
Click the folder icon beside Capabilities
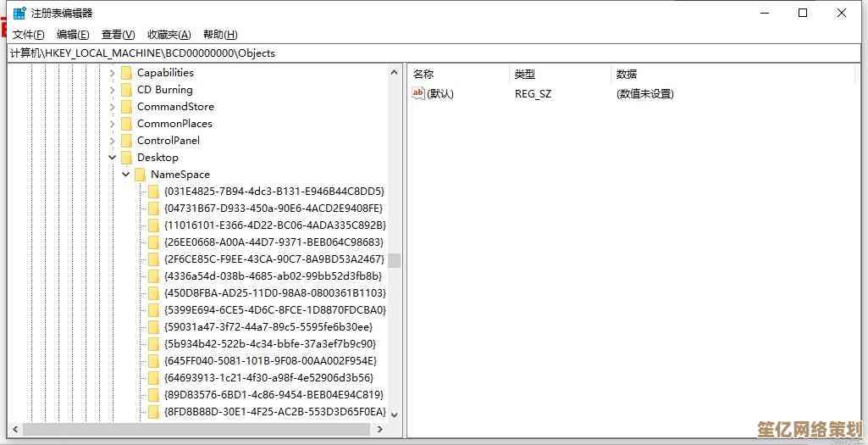coord(126,73)
